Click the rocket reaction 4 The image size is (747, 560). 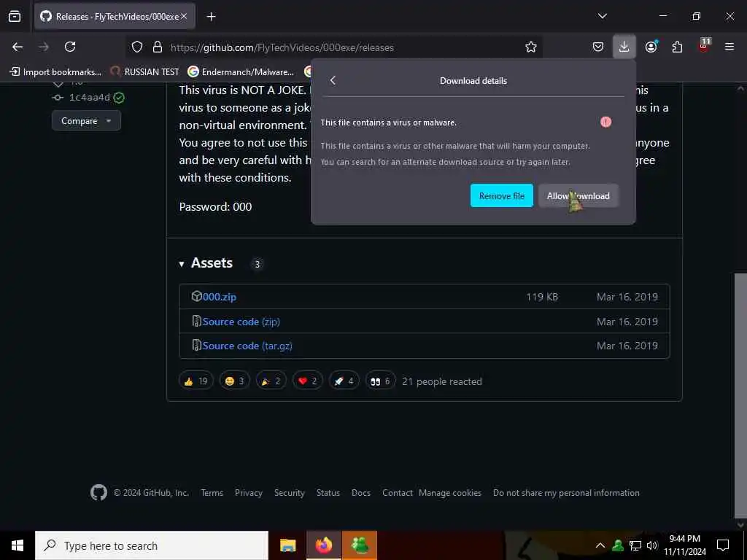(x=344, y=381)
